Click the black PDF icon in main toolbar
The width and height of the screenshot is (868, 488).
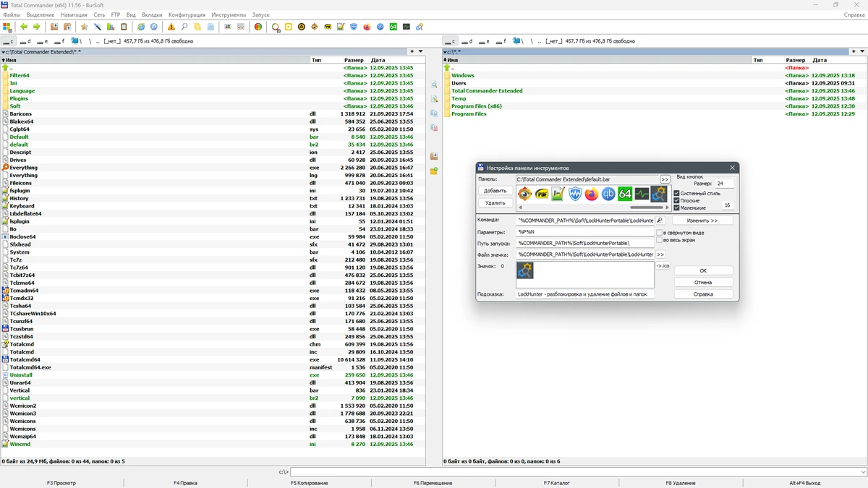[328, 27]
